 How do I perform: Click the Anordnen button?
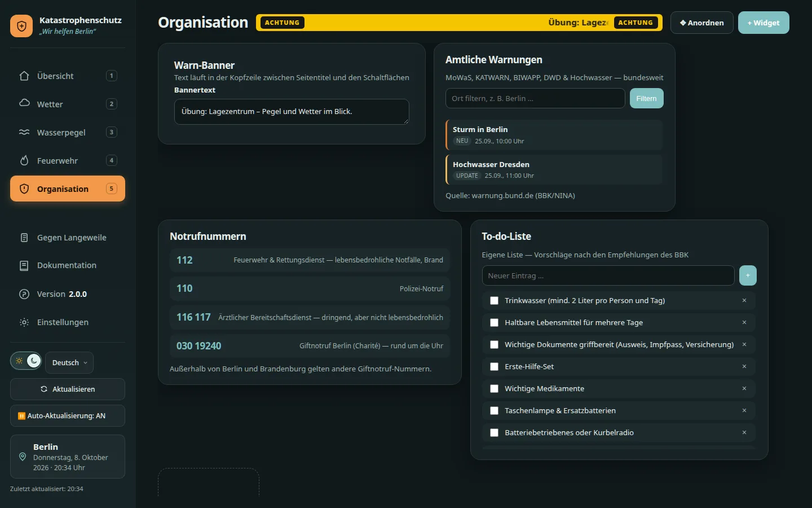coord(702,23)
